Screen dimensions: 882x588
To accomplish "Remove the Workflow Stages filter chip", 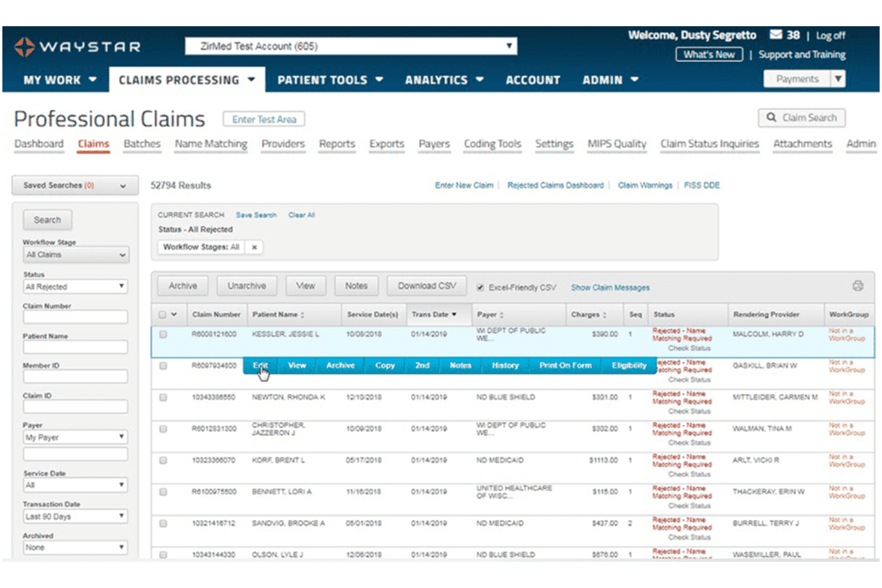I will tap(254, 247).
